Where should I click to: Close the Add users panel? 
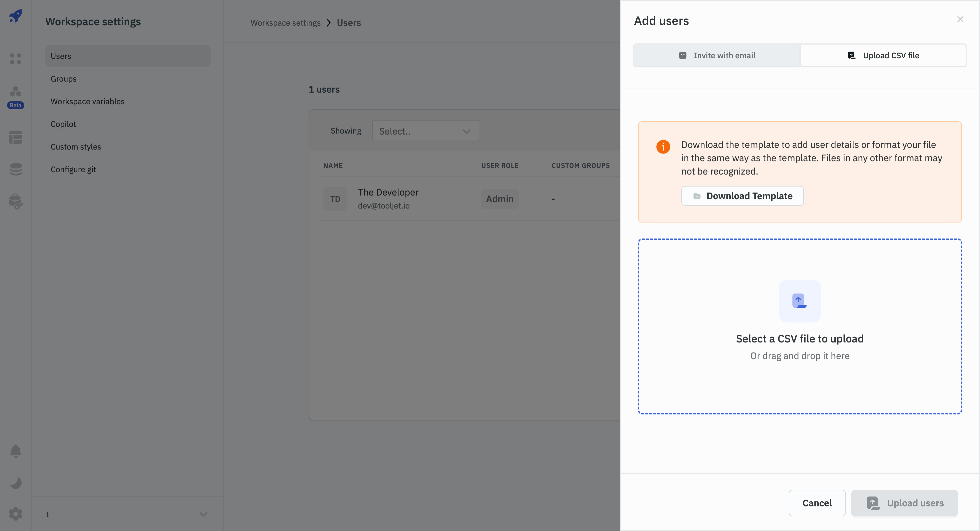click(x=960, y=19)
